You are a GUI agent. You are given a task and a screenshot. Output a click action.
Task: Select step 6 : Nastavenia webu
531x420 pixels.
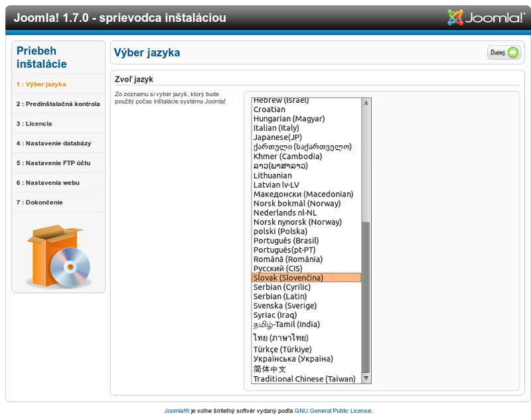click(48, 182)
